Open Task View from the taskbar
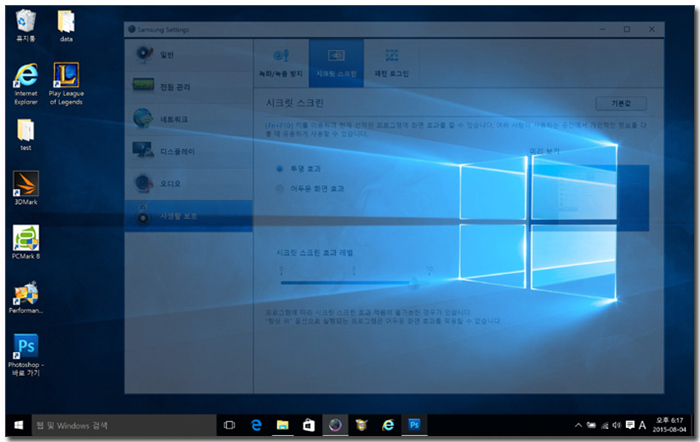 (x=229, y=425)
